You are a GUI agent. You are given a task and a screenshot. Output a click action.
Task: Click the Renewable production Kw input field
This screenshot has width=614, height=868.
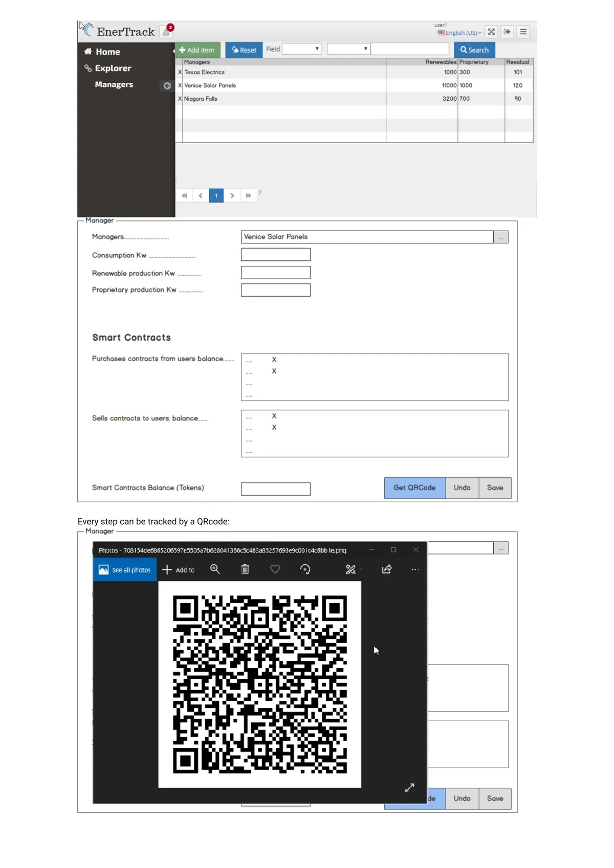(276, 273)
